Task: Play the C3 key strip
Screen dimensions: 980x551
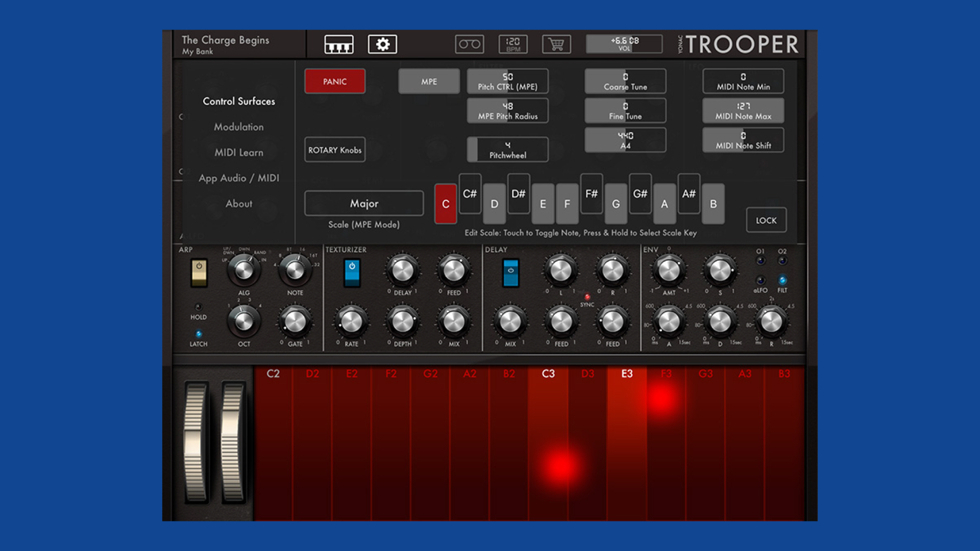Action: point(548,443)
